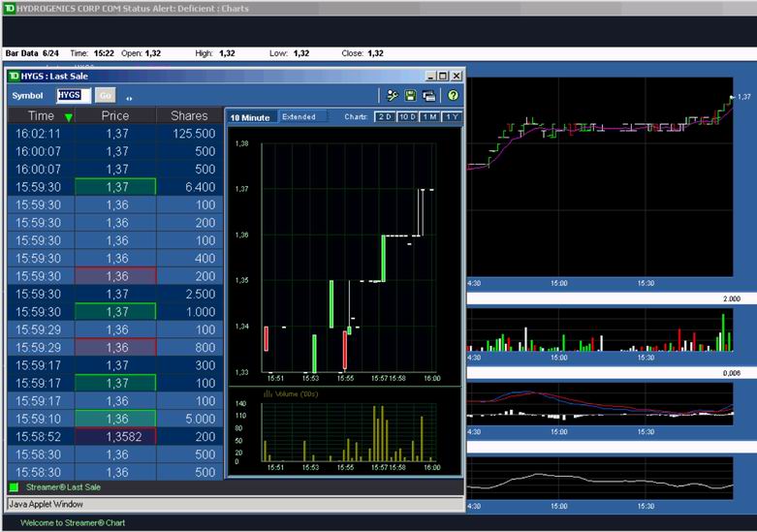The image size is (757, 532).
Task: Click the Bar Data 6/24 label
Action: (32, 53)
